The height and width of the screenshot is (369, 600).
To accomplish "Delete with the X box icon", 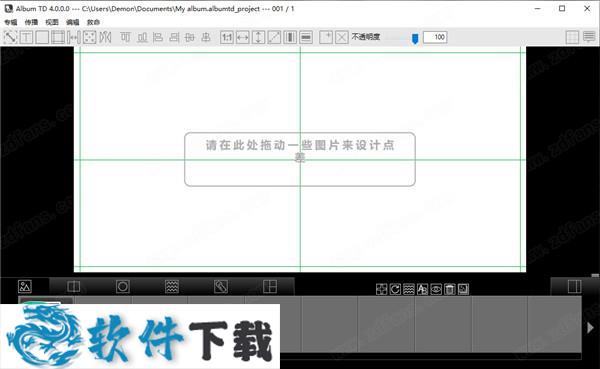I will (x=342, y=37).
